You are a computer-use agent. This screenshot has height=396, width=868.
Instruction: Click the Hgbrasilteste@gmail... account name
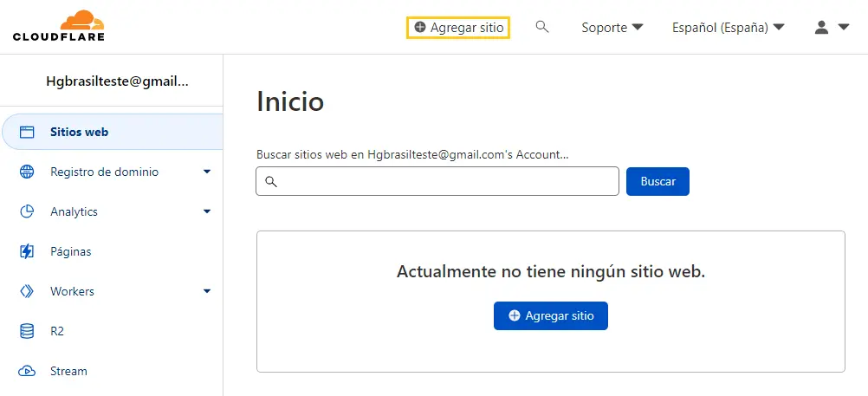click(117, 82)
